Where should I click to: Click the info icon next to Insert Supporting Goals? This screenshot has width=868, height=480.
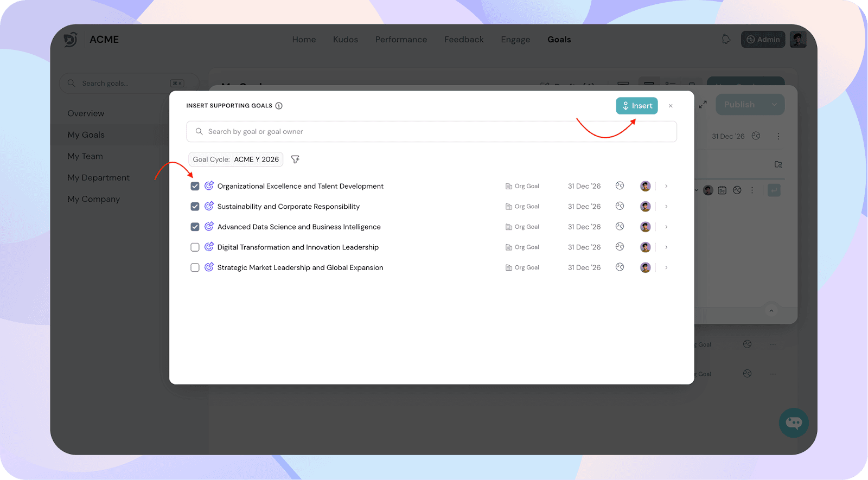(279, 106)
